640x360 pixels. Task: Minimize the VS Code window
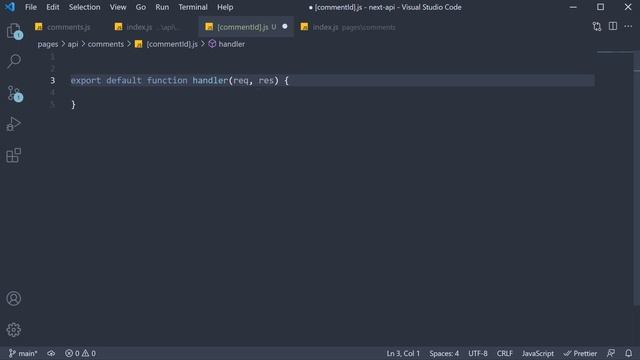573,7
